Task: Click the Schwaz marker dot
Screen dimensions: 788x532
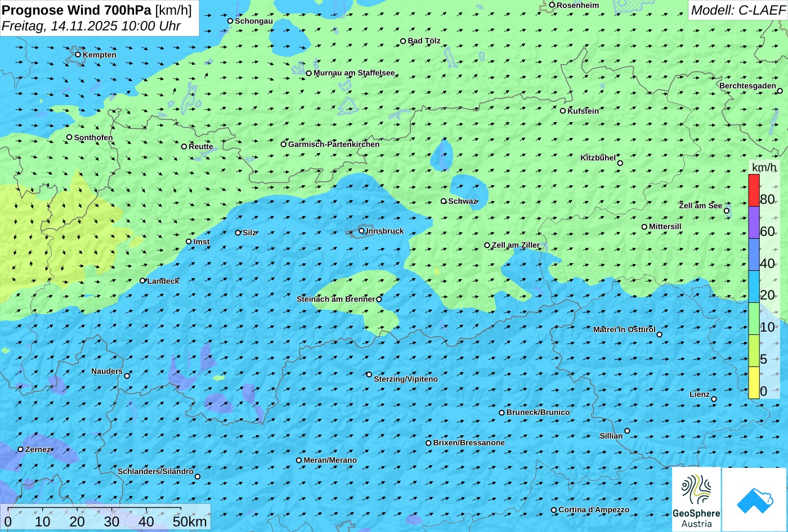Action: tap(444, 201)
